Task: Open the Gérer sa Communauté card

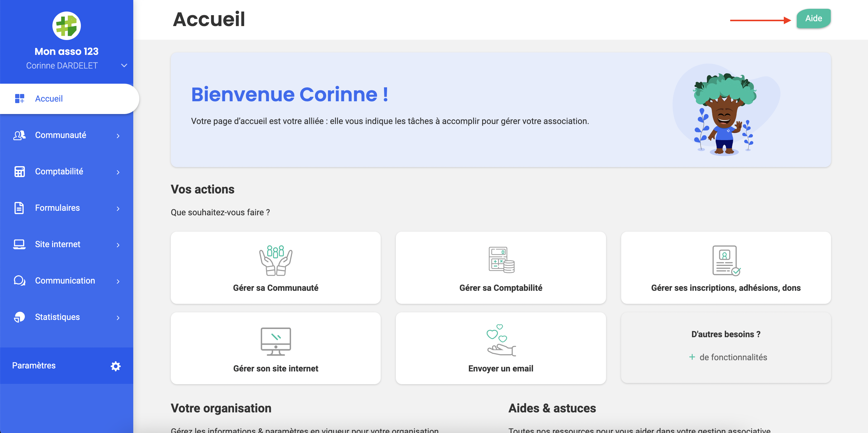Action: pos(275,267)
